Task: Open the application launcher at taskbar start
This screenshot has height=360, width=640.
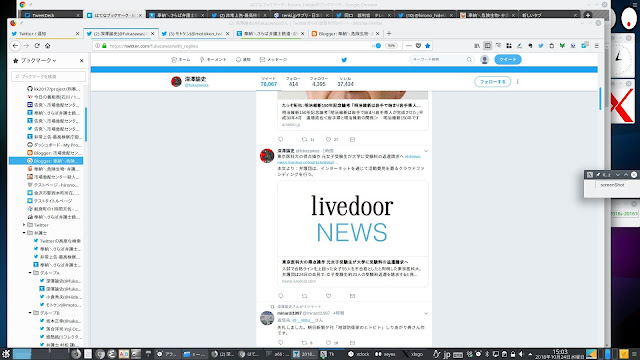Action: click(6, 354)
